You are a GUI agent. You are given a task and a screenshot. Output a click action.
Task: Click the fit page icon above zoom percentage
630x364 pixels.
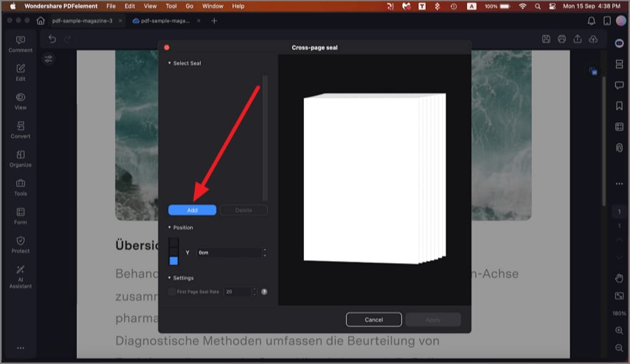pyautogui.click(x=619, y=295)
